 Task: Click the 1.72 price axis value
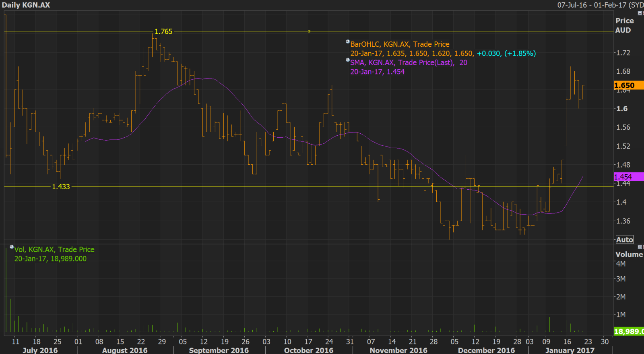pos(623,53)
